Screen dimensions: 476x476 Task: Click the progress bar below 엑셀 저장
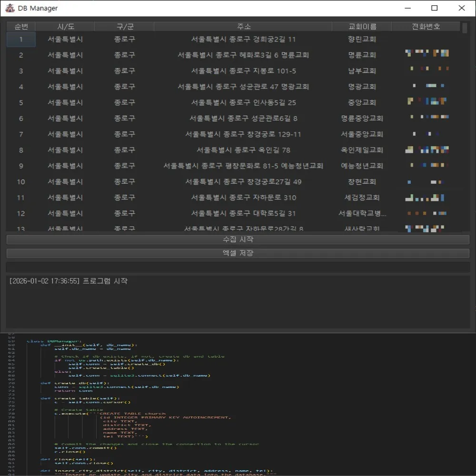click(x=238, y=267)
